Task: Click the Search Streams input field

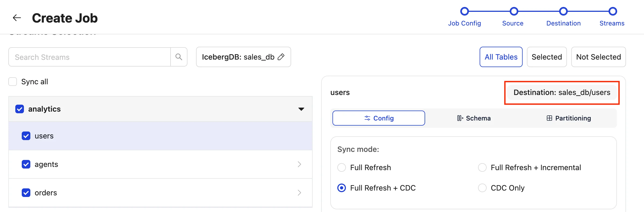Action: click(x=89, y=57)
